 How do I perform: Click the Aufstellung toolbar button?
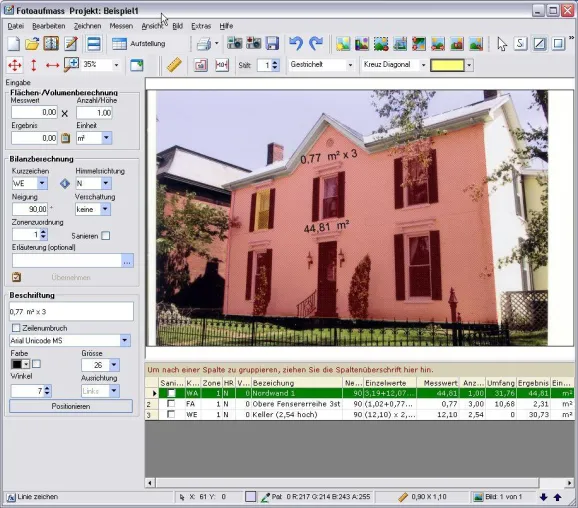(139, 44)
